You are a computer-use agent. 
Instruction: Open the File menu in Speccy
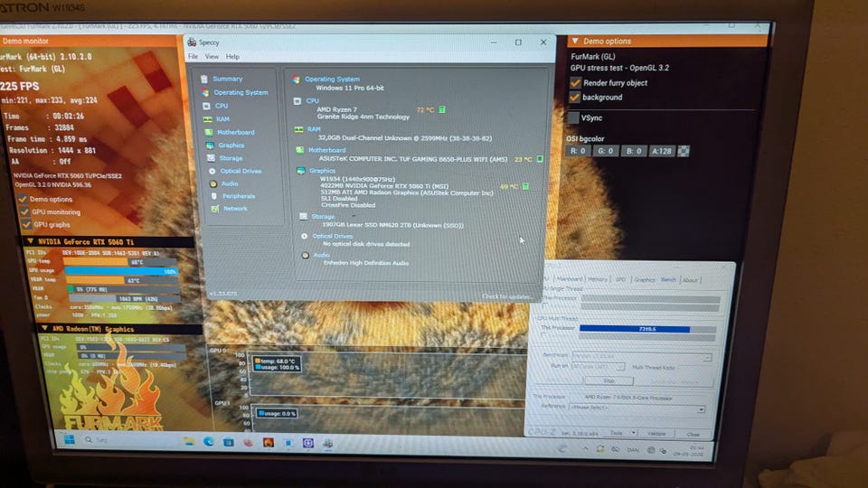[193, 56]
